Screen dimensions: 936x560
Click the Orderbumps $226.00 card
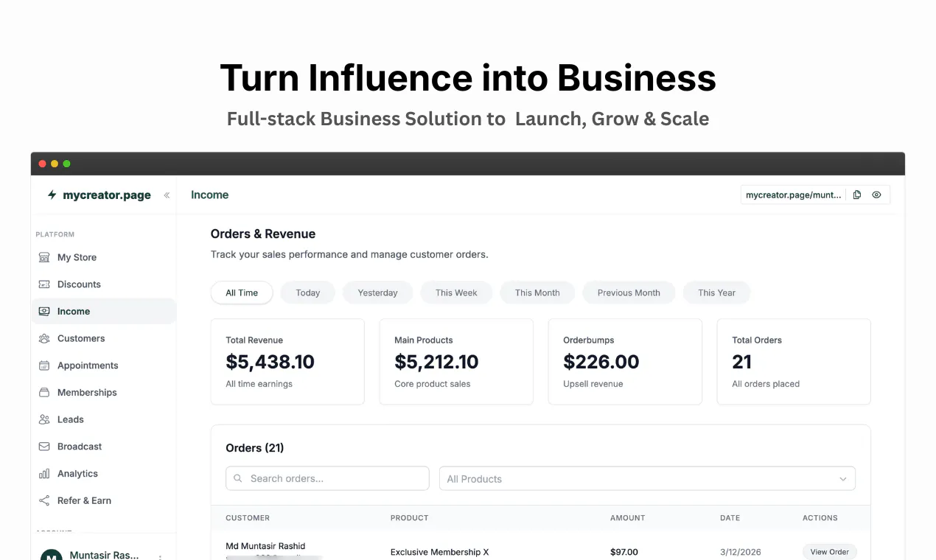[x=625, y=362]
